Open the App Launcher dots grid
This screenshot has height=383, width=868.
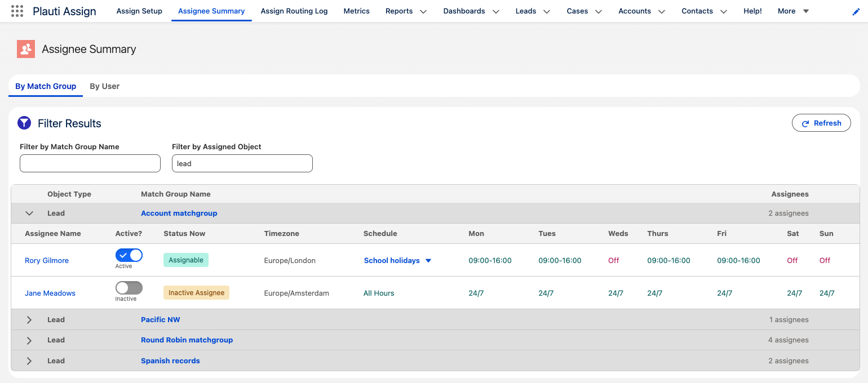tap(17, 11)
